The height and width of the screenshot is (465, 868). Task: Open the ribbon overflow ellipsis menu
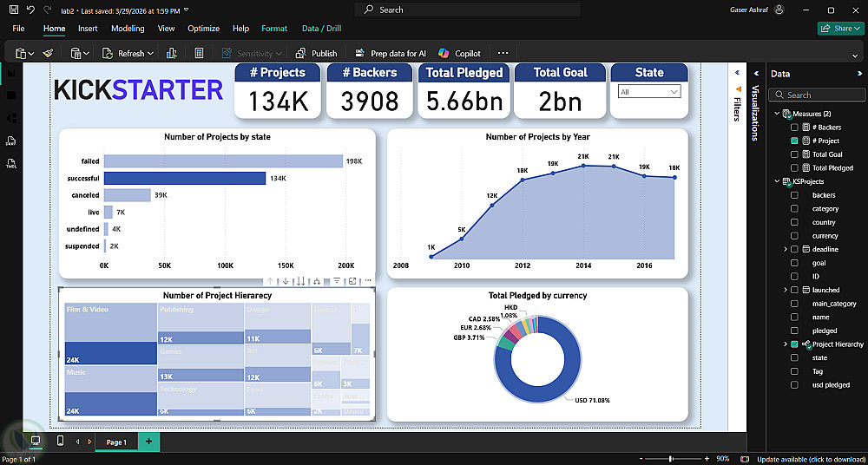[503, 53]
